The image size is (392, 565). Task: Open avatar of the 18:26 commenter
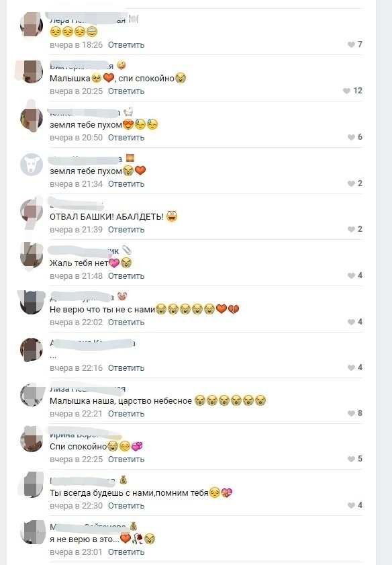coord(32,24)
